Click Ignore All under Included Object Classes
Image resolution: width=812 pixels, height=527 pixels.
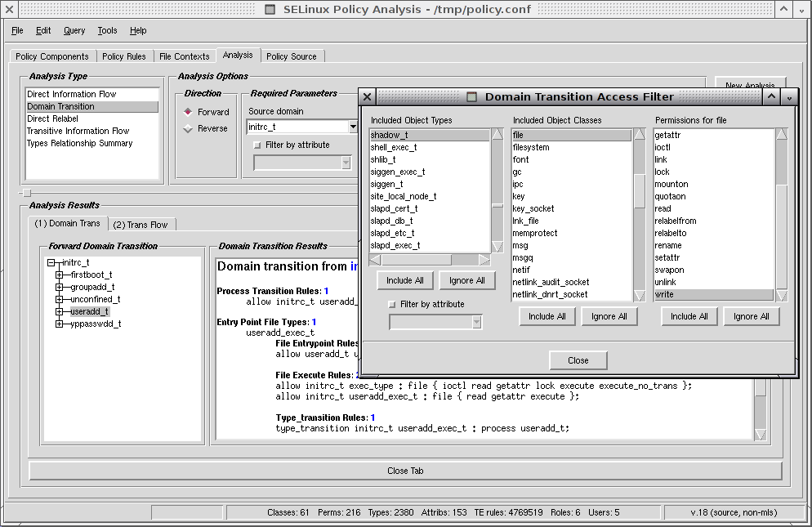tap(609, 317)
